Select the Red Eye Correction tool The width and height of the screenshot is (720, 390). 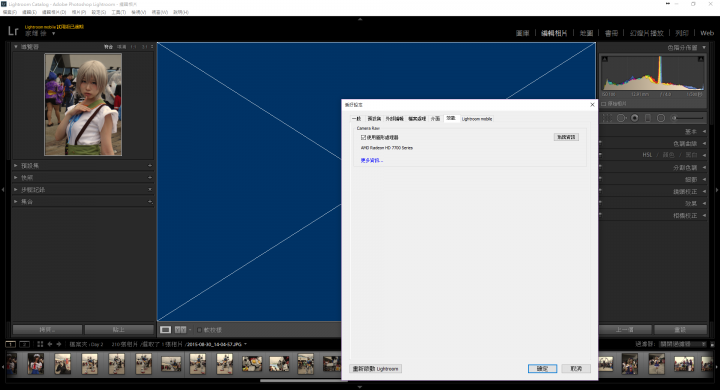click(x=635, y=118)
